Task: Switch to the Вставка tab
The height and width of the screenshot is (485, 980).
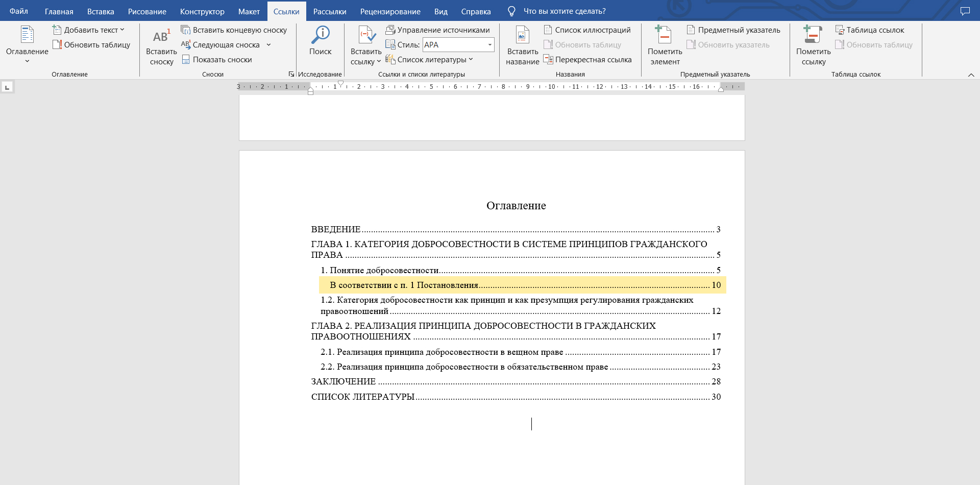Action: [101, 11]
